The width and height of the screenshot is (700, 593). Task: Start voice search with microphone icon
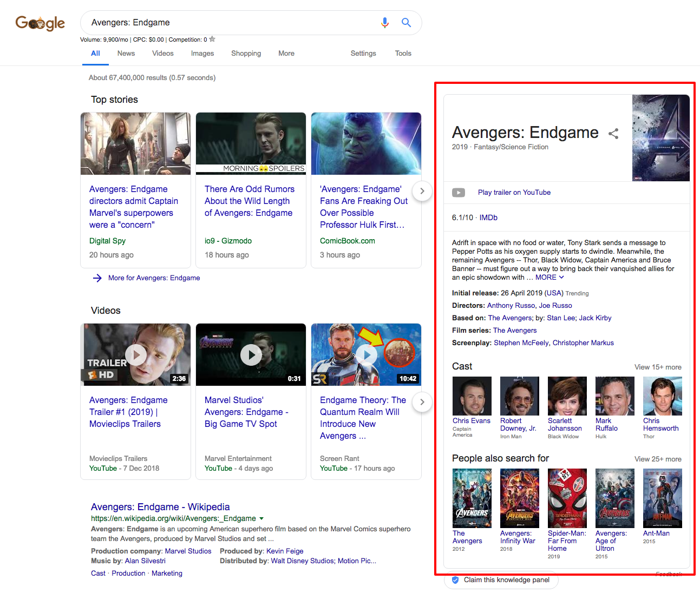tap(384, 23)
